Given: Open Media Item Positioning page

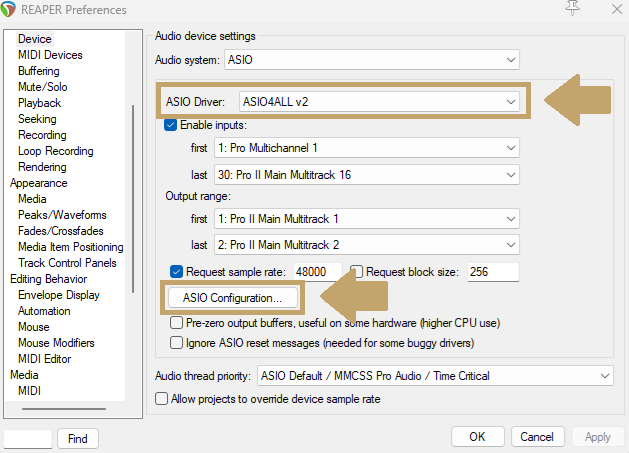Looking at the screenshot, I should [x=71, y=247].
